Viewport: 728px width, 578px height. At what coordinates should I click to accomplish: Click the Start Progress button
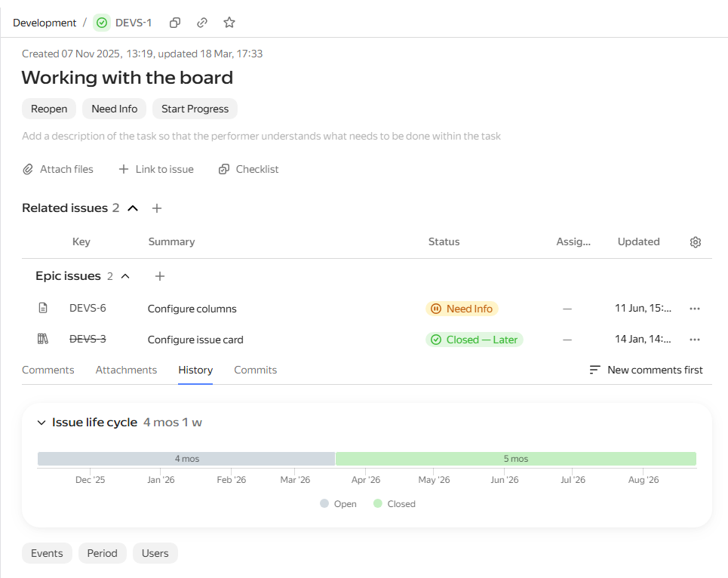(x=195, y=109)
